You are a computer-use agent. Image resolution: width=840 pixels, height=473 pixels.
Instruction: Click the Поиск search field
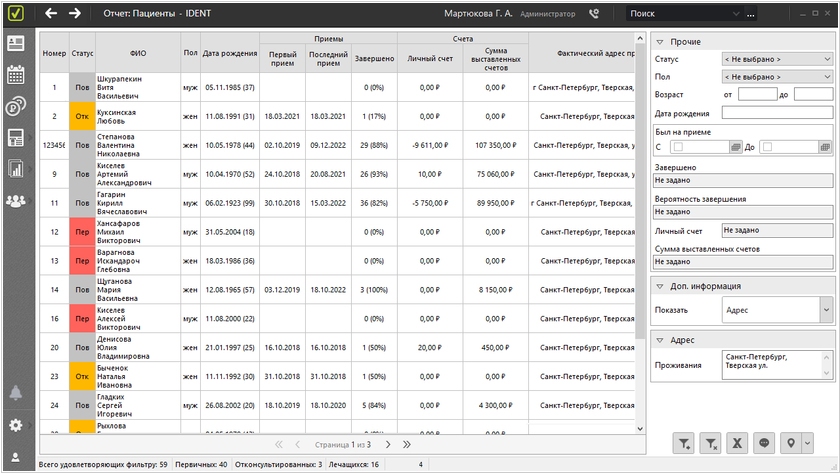(679, 14)
